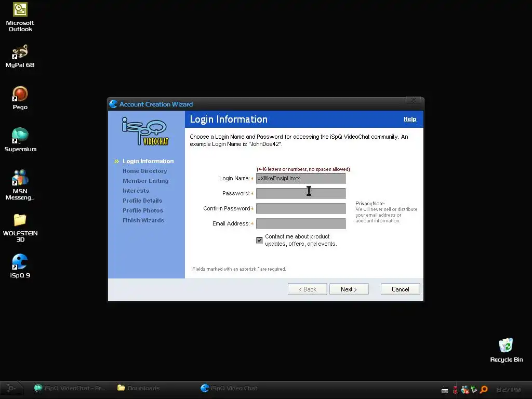Click 'Fields marked with an asterisk' note
Viewport: 532px width, 399px height.
point(239,269)
